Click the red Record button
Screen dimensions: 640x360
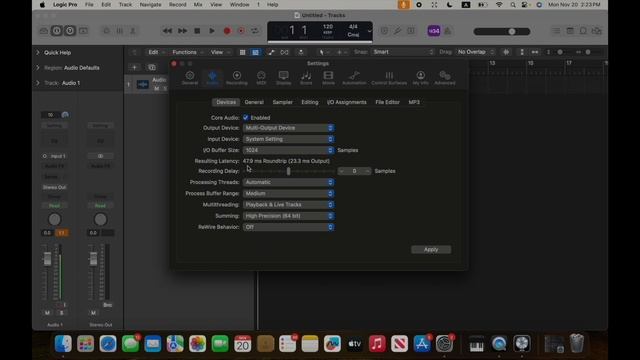click(x=227, y=31)
